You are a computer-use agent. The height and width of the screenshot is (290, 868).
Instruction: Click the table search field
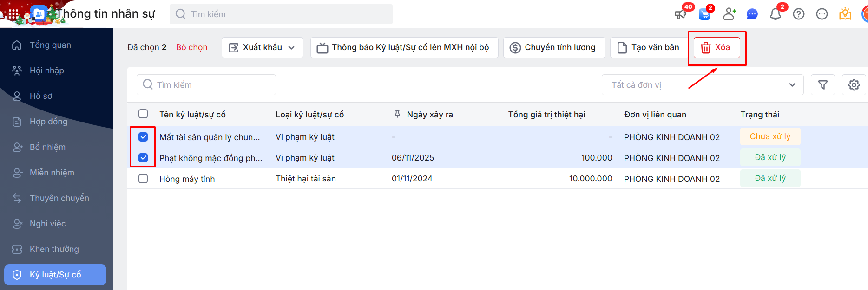(206, 85)
